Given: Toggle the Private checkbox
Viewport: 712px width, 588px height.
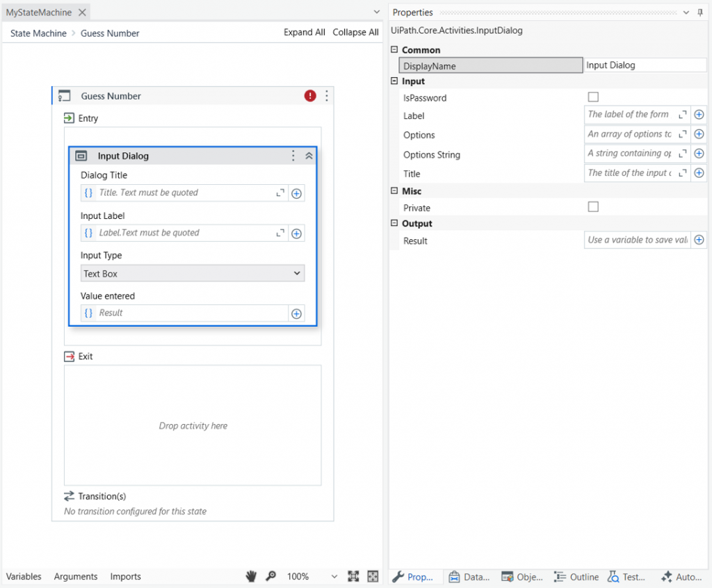Looking at the screenshot, I should [x=593, y=207].
